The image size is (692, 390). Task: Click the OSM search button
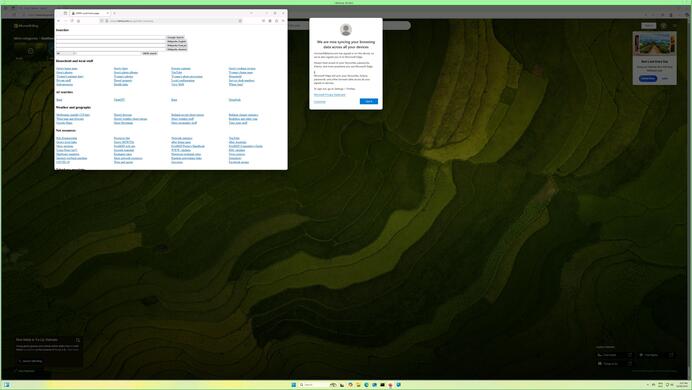point(150,53)
